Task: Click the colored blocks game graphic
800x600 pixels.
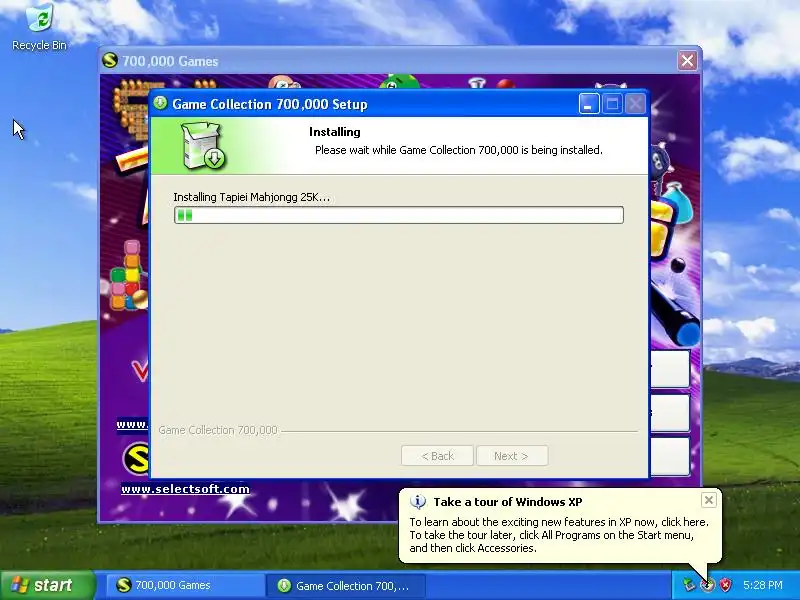Action: (x=129, y=276)
